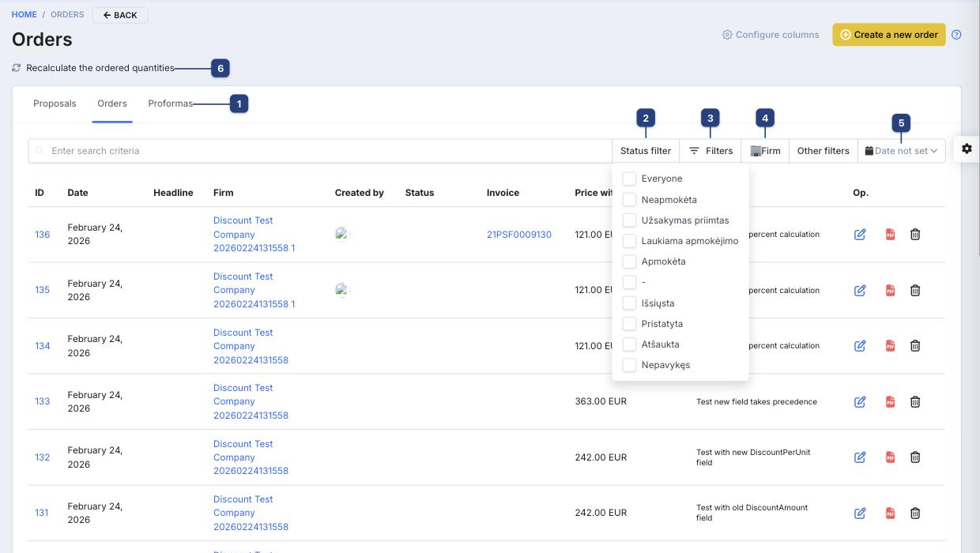Tick the Neapmokėta status checkbox
Image resolution: width=980 pixels, height=553 pixels.
[x=629, y=200]
